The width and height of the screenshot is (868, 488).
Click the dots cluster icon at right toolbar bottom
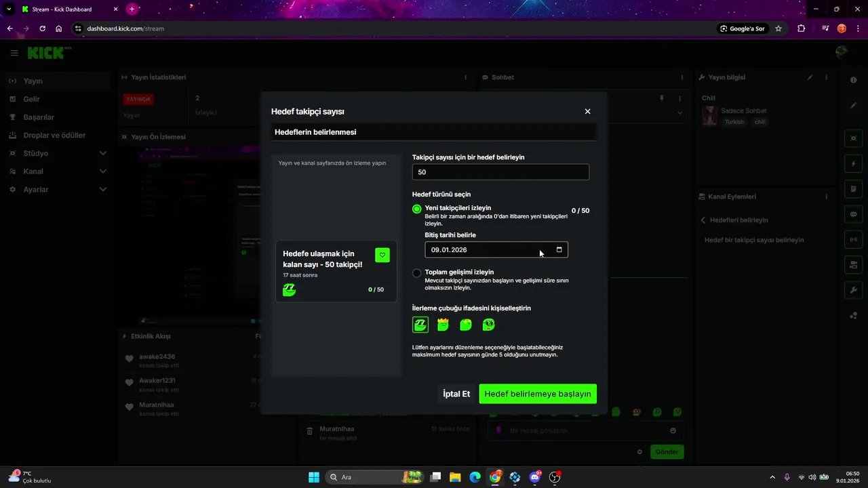[x=853, y=315]
